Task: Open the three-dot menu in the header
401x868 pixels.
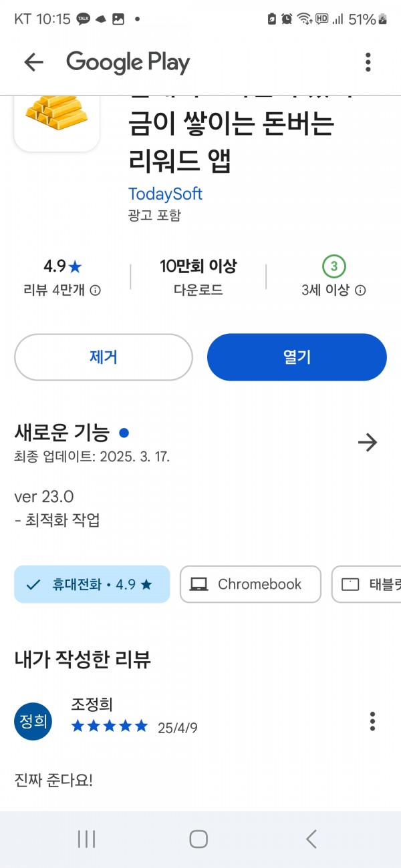Action: click(x=368, y=63)
